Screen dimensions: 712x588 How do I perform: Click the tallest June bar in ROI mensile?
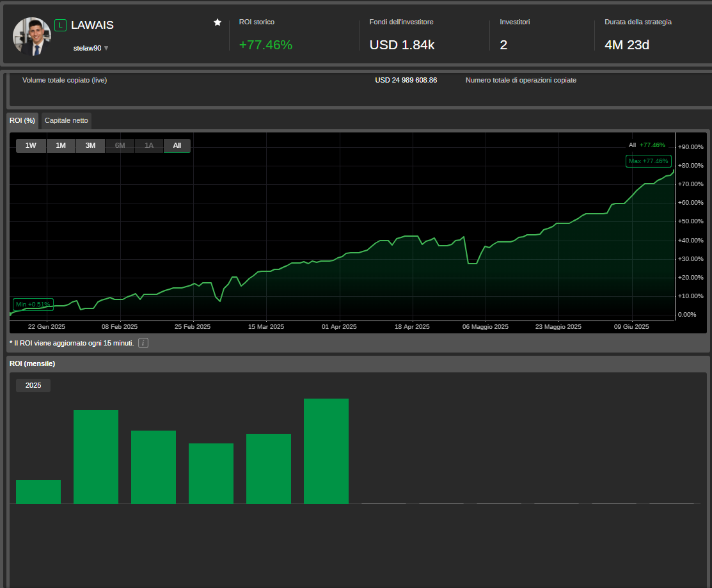tap(326, 450)
